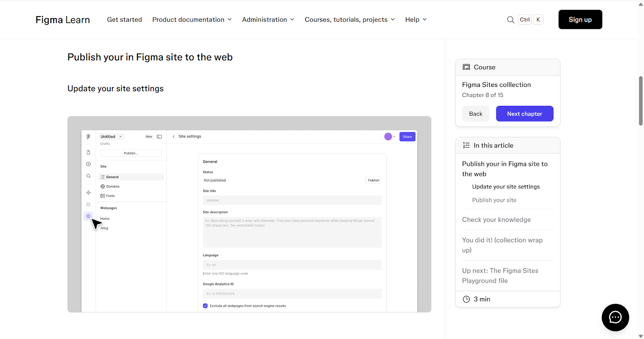Image resolution: width=644 pixels, height=339 pixels.
Task: Click the Update your site settings heading
Action: [x=116, y=89]
